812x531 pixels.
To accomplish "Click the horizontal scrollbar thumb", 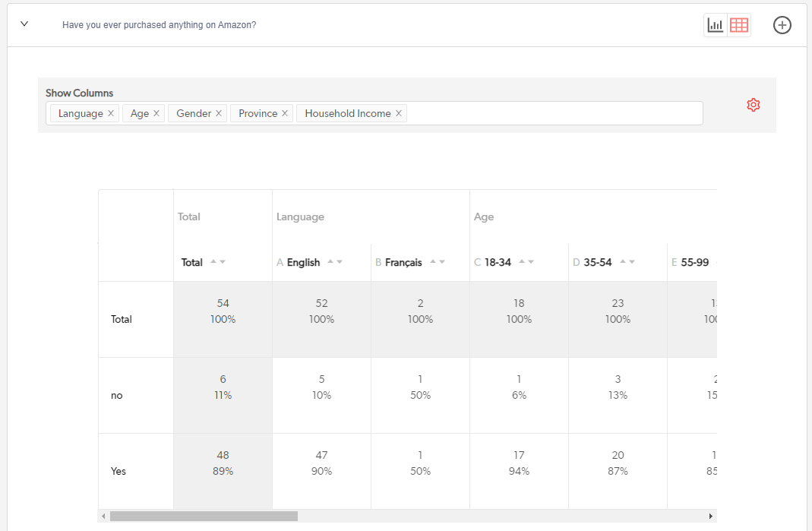I will (x=204, y=516).
